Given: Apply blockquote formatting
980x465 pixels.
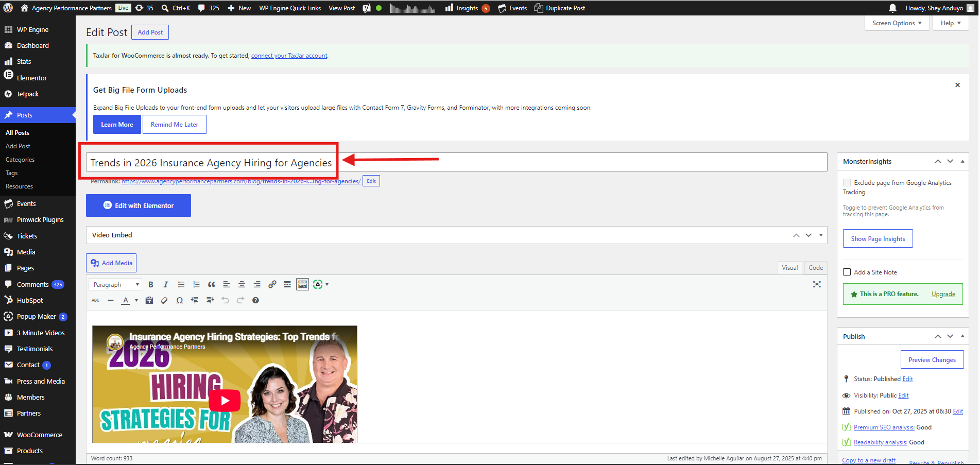Looking at the screenshot, I should (x=211, y=284).
